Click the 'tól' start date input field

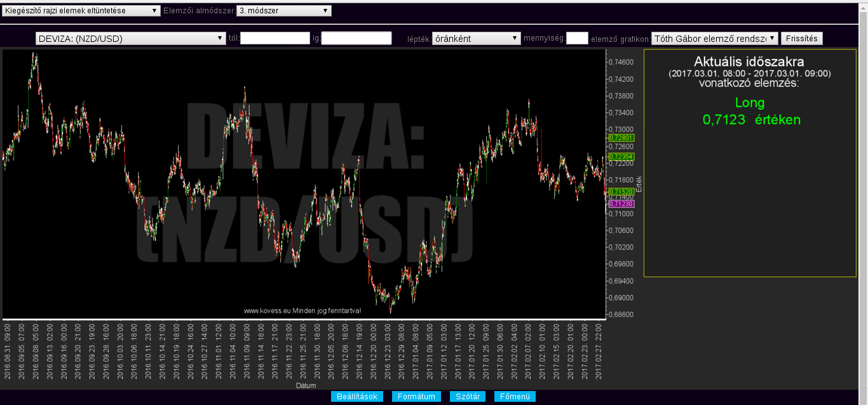point(275,39)
